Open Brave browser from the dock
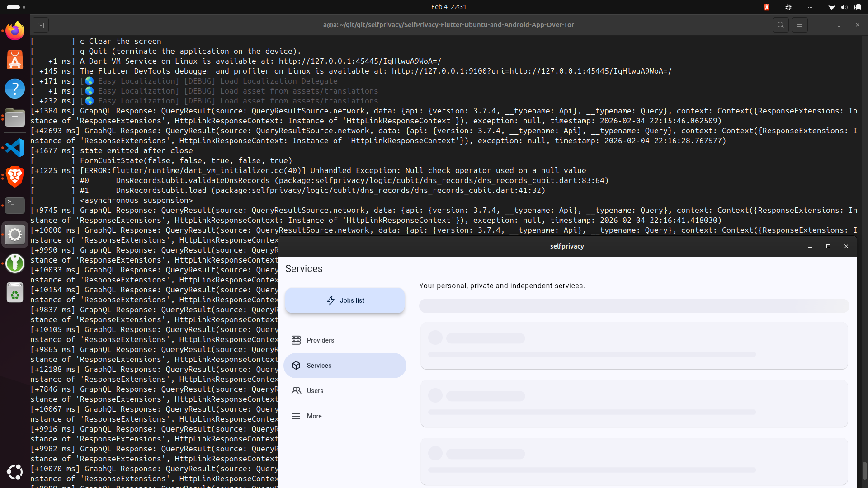 click(x=15, y=177)
